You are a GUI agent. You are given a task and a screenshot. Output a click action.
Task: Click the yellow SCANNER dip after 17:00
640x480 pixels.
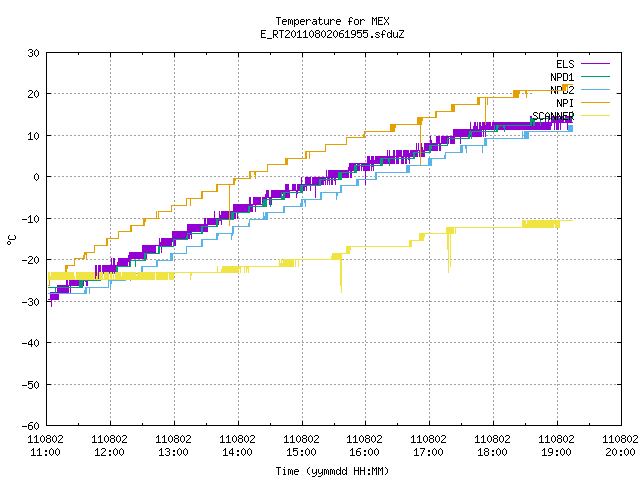pyautogui.click(x=449, y=250)
